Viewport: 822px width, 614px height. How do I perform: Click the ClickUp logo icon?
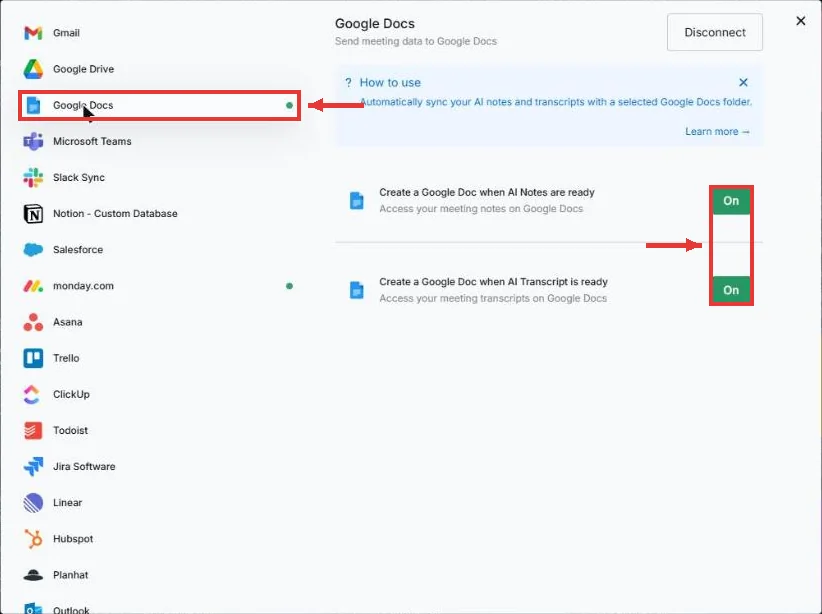click(31, 395)
